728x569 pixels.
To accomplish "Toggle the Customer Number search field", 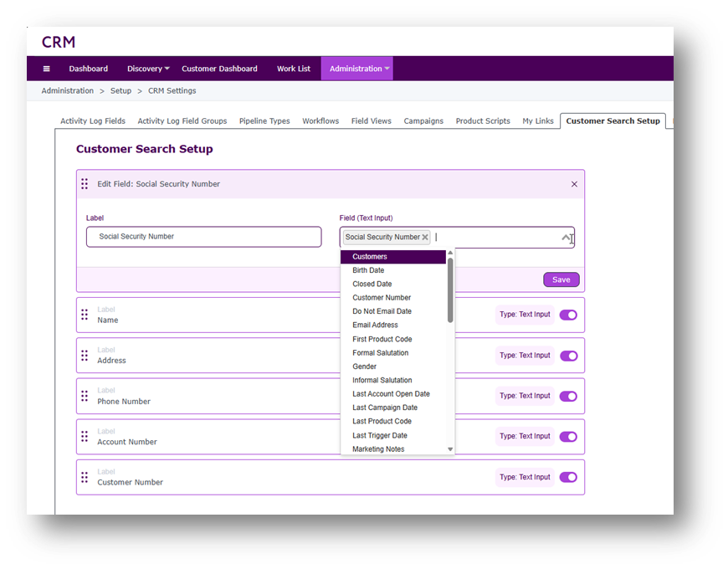I will click(x=568, y=477).
